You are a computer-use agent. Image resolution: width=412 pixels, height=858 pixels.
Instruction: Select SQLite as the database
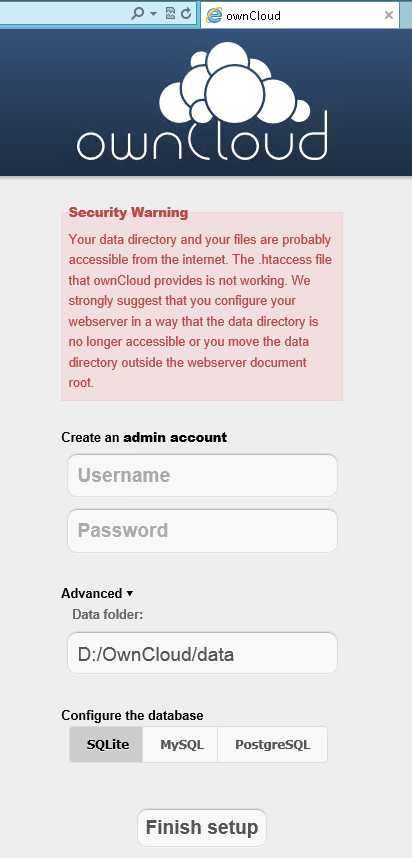pyautogui.click(x=106, y=745)
